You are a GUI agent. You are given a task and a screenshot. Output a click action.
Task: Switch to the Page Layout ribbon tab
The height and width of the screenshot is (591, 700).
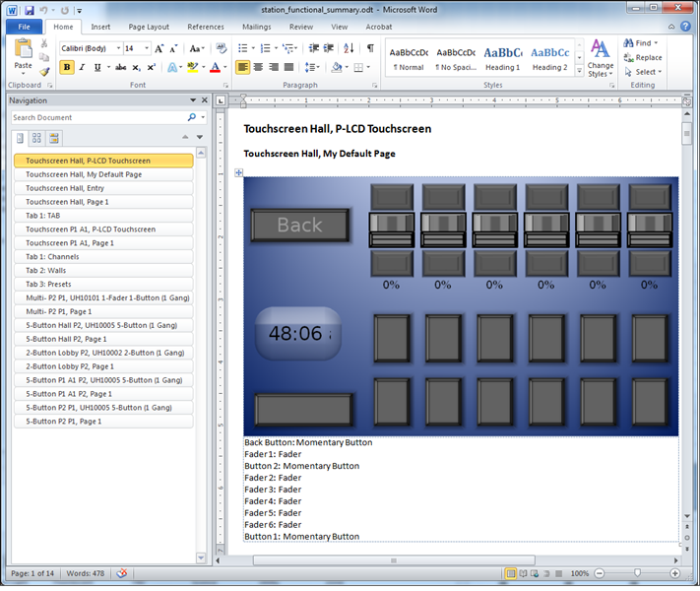(x=149, y=27)
